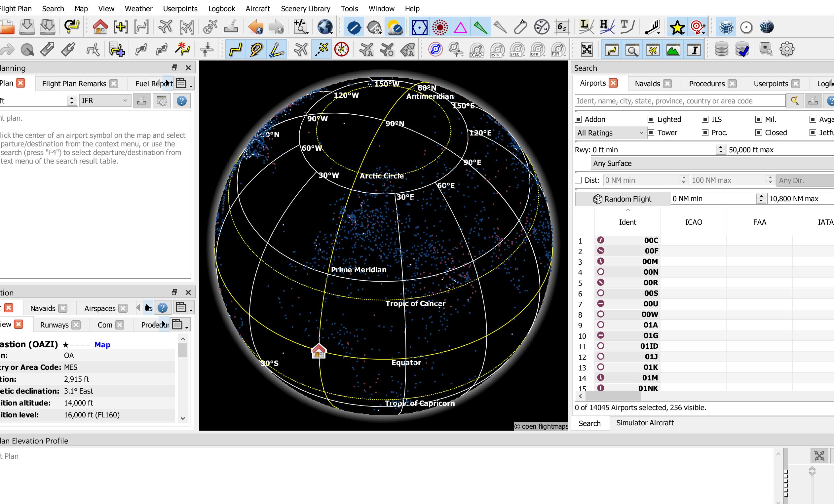Toggle tracks display (T icon)
The height and width of the screenshot is (504, 834).
[627, 27]
